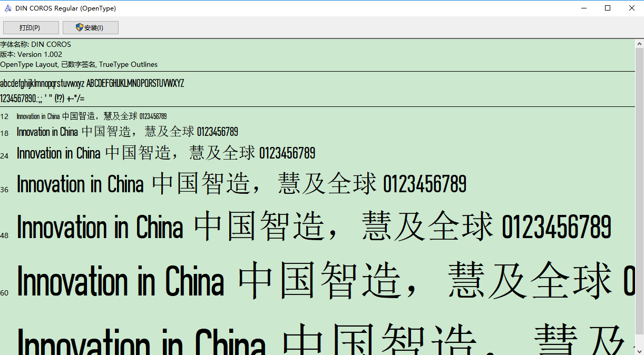The image size is (644, 355).
Task: Click the digits '0123456789' in the 24-point row
Action: [x=287, y=153]
